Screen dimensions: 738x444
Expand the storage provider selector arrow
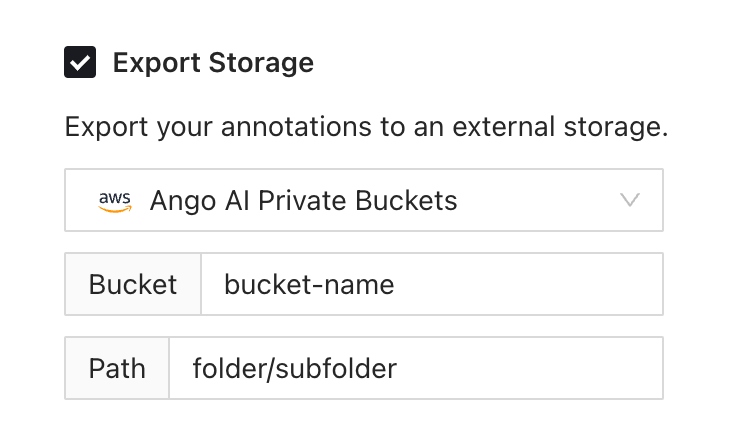(x=630, y=200)
